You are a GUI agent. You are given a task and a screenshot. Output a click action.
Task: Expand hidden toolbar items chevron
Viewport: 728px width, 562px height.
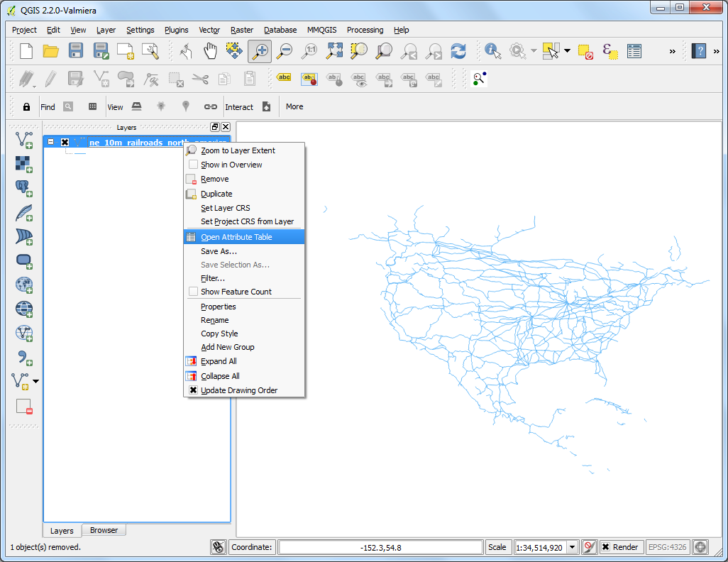pos(672,51)
